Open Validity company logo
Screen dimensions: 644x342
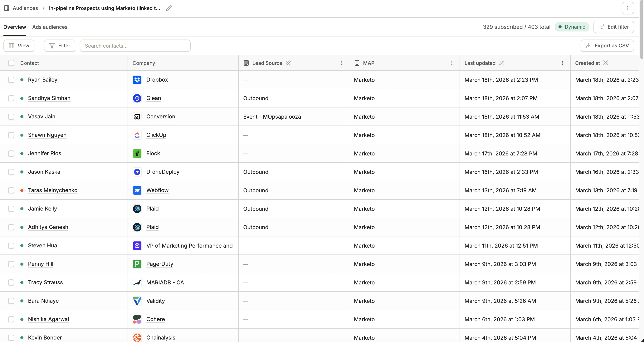click(137, 301)
